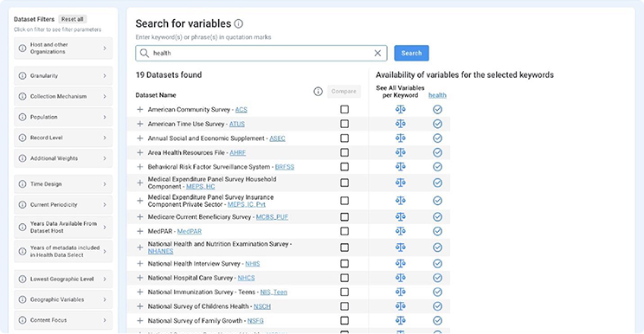Image resolution: width=644 pixels, height=334 pixels.
Task: Open the Lowest Geographic Level filter
Action: tap(63, 279)
